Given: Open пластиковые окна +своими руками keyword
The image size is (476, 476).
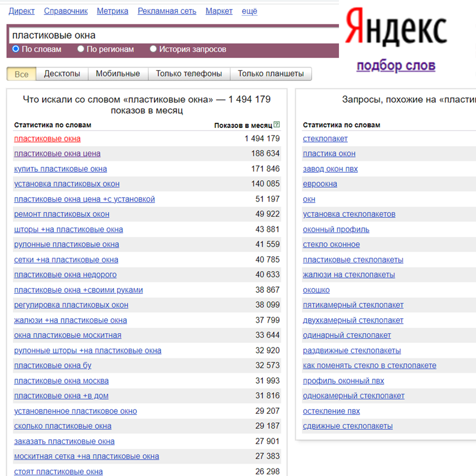Looking at the screenshot, I should coord(78,290).
